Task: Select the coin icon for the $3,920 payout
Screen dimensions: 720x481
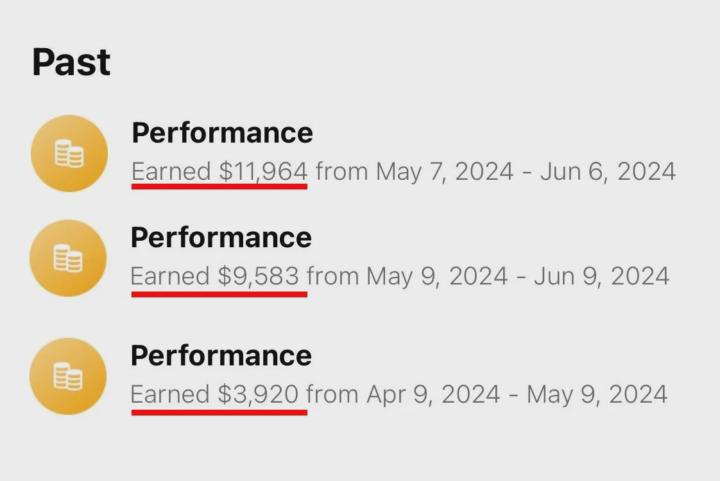Action: (69, 376)
